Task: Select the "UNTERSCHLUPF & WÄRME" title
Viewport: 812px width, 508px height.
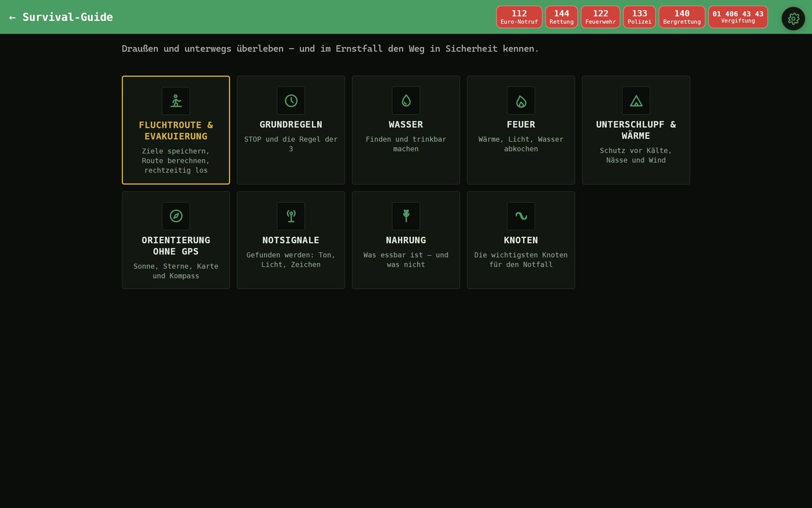Action: (x=636, y=130)
